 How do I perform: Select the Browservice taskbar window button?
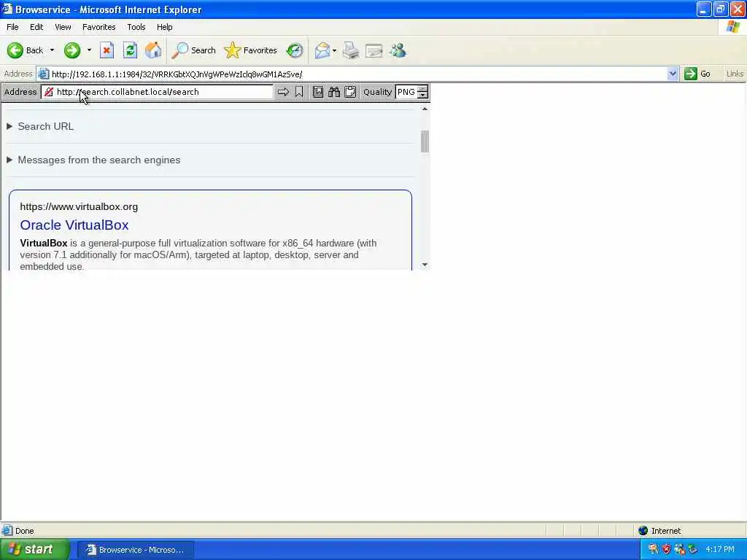(135, 550)
